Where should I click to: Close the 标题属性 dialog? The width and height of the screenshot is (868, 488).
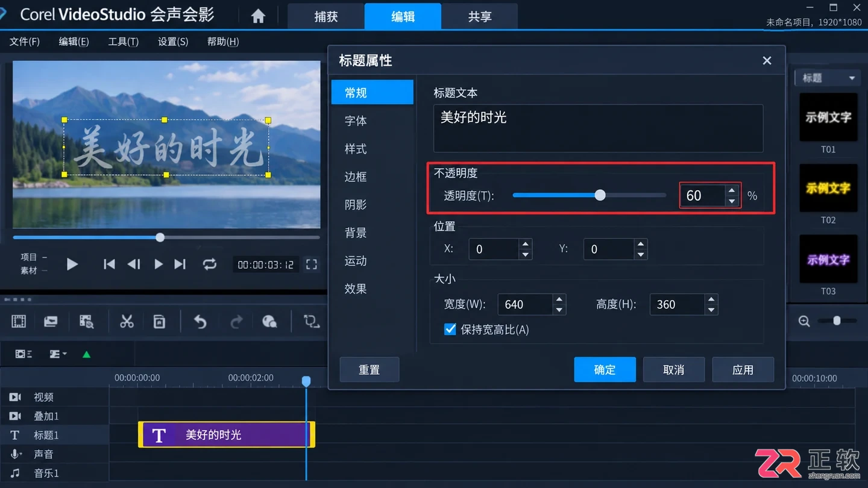[x=767, y=60]
